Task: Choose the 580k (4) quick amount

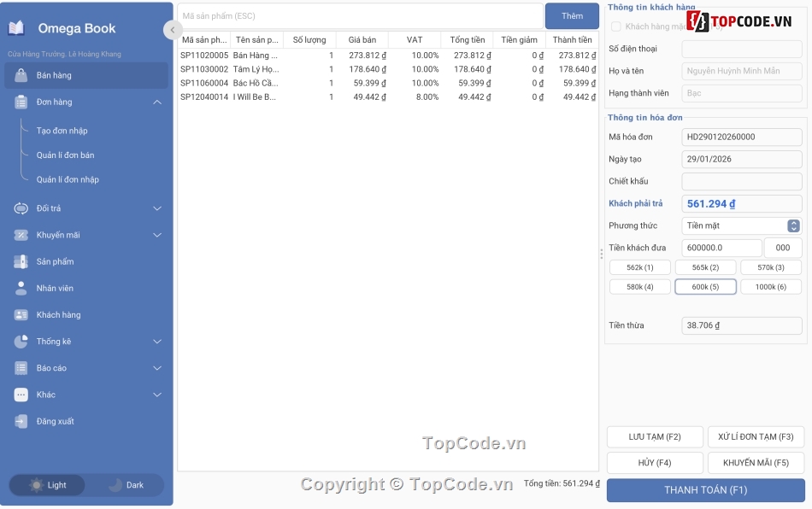Action: click(x=640, y=287)
